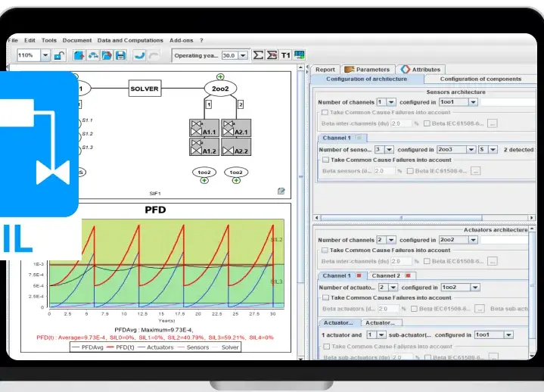Viewport: 544px width, 392px height.
Task: Open the Number of sensors dropdown showing 3
Action: coord(389,150)
